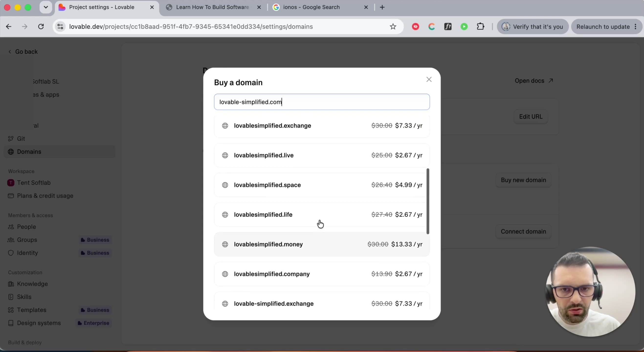Select lovablesimplified.life domain row
The height and width of the screenshot is (352, 644).
[322, 215]
